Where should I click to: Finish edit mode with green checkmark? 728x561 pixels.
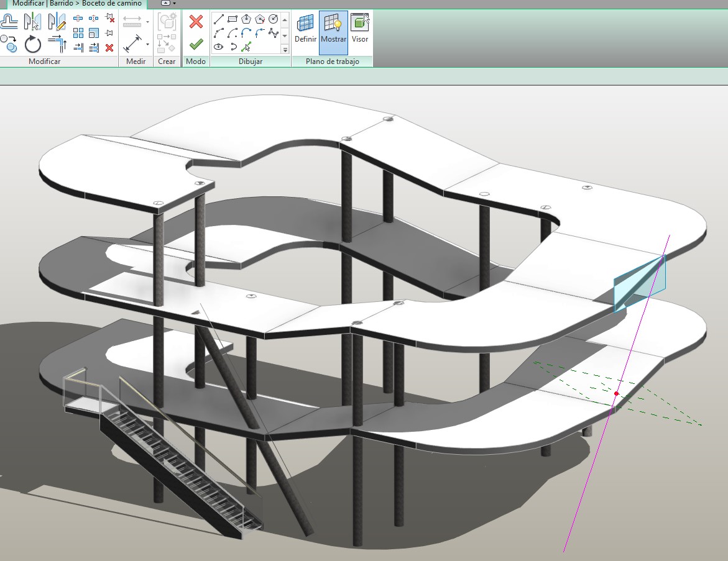pos(196,44)
